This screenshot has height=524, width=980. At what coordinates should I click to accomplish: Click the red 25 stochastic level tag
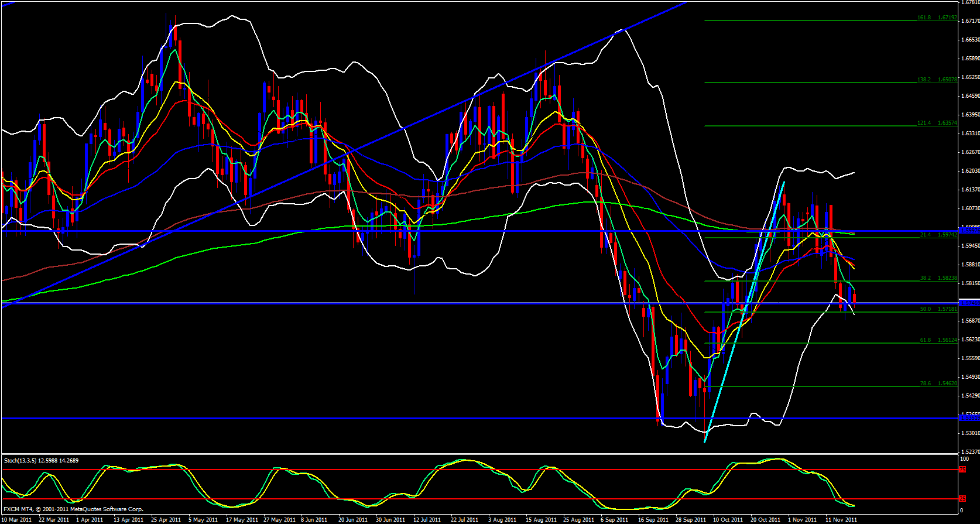(962, 499)
